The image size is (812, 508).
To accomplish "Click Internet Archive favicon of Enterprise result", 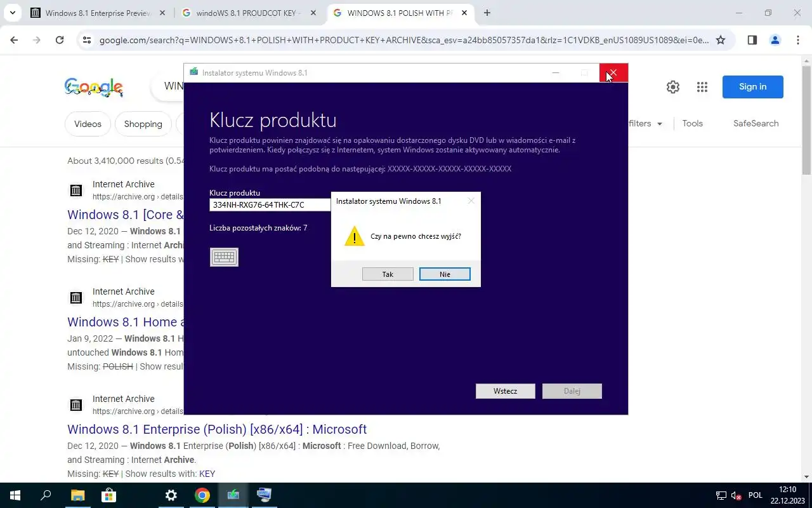I will pos(75,404).
